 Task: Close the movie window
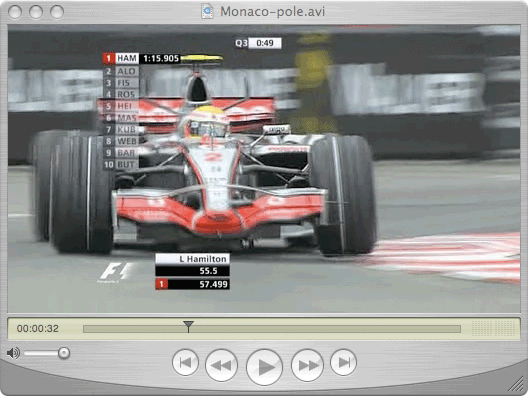click(x=15, y=12)
